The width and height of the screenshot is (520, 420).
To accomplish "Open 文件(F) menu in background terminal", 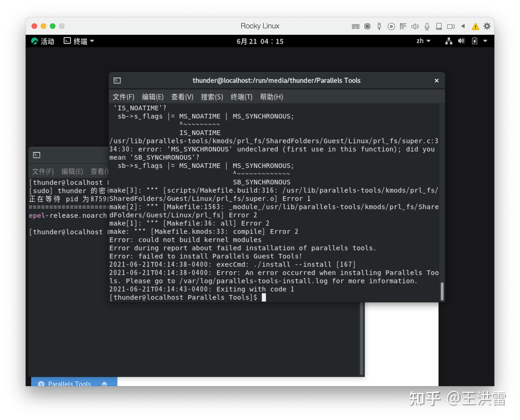I will [43, 172].
